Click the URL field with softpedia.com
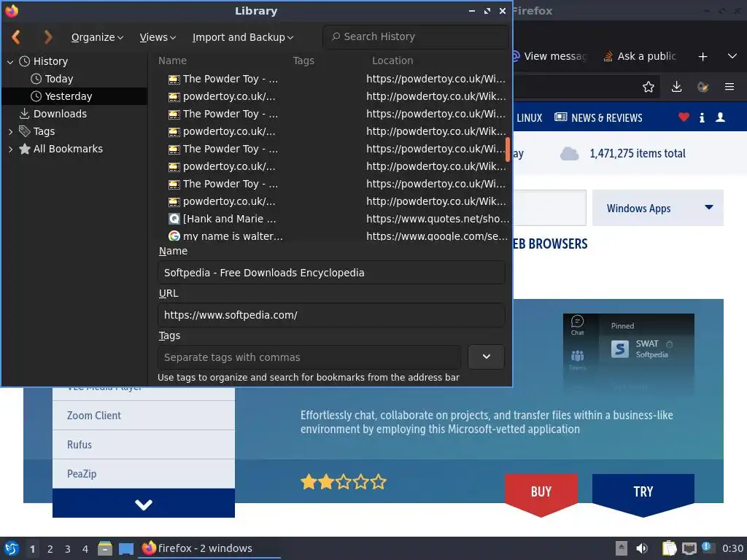 [331, 315]
